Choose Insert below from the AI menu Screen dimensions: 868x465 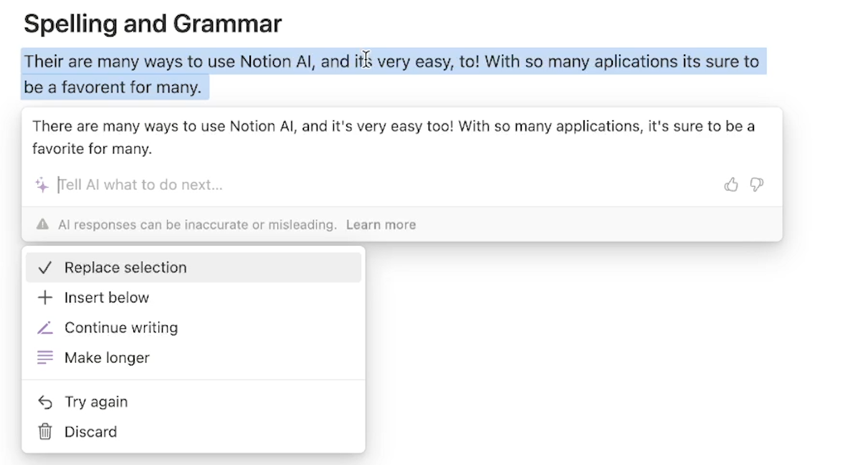pos(194,297)
